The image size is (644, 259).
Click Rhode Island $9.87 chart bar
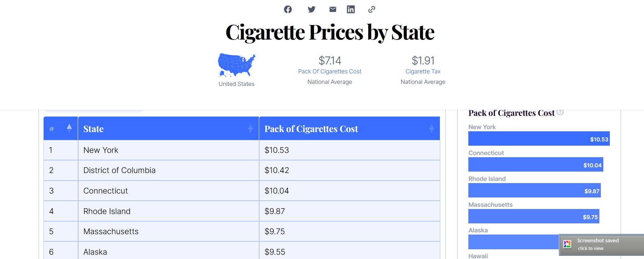[535, 190]
